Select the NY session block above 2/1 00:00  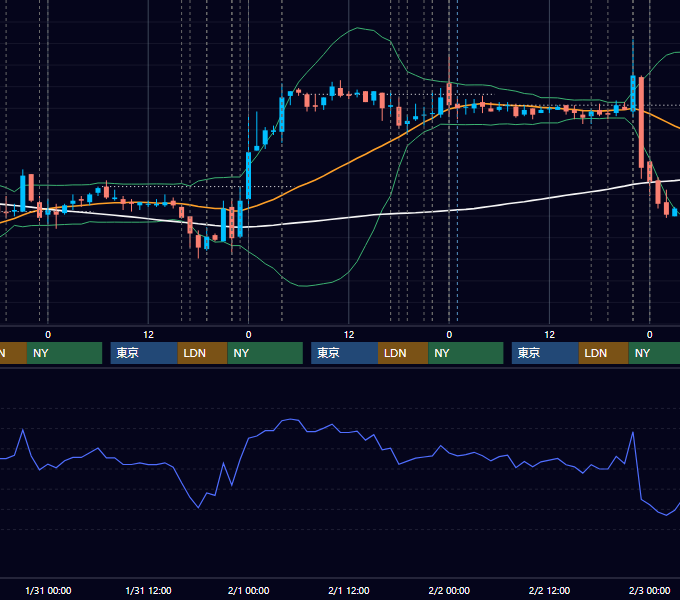(x=265, y=353)
